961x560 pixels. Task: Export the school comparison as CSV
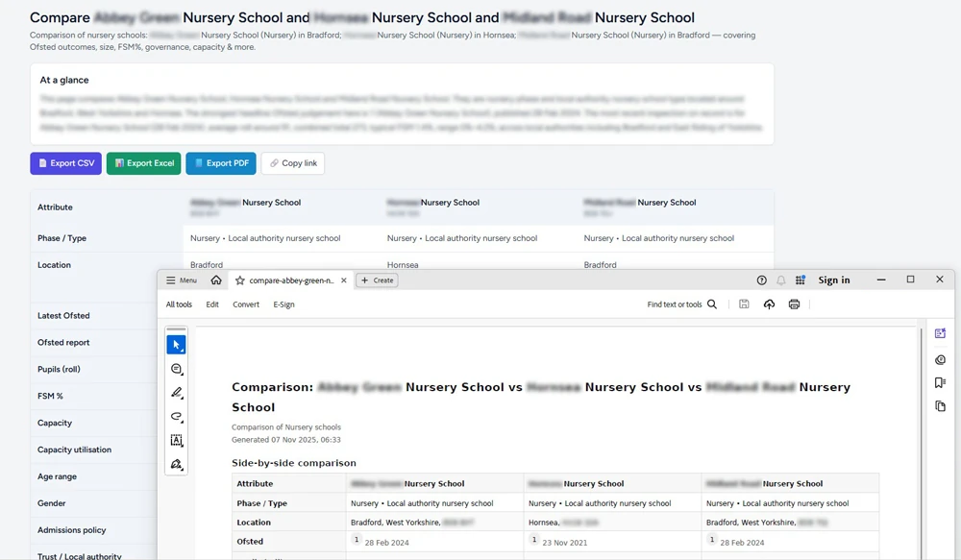point(65,163)
